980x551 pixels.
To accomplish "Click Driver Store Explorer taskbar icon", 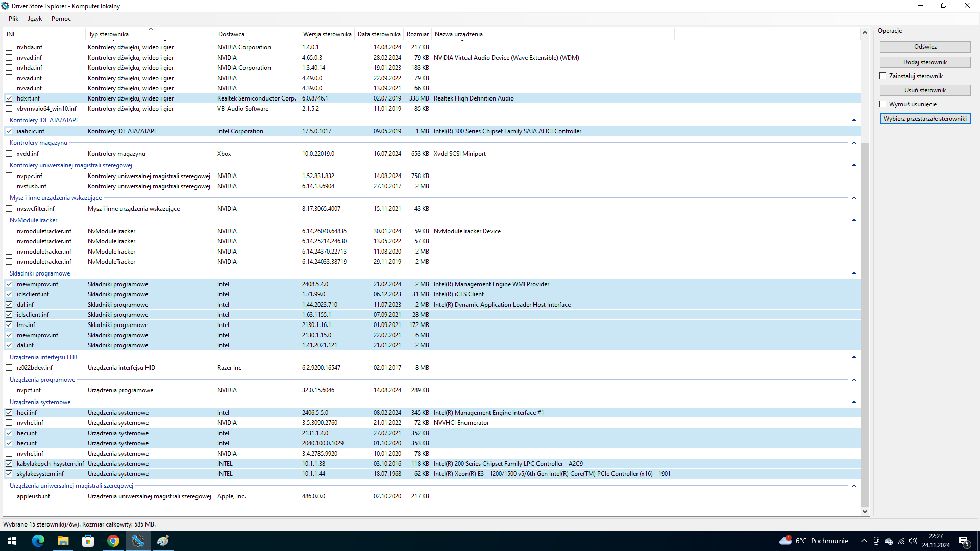I will pyautogui.click(x=138, y=541).
